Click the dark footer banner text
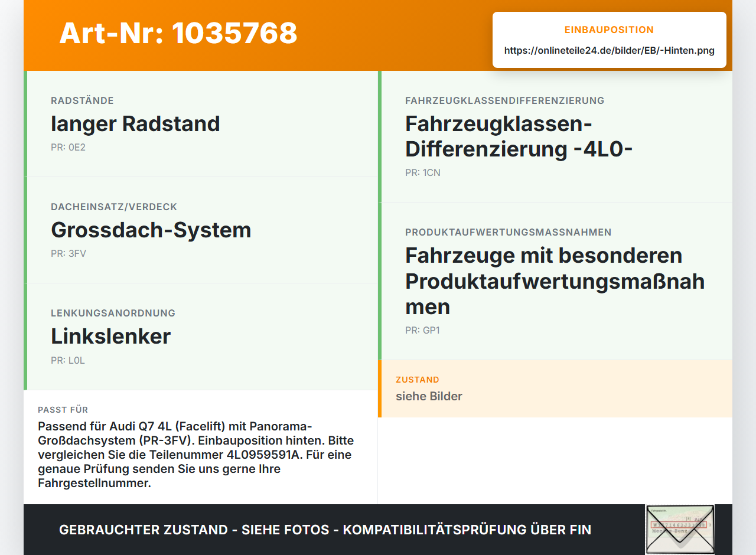 pyautogui.click(x=325, y=530)
